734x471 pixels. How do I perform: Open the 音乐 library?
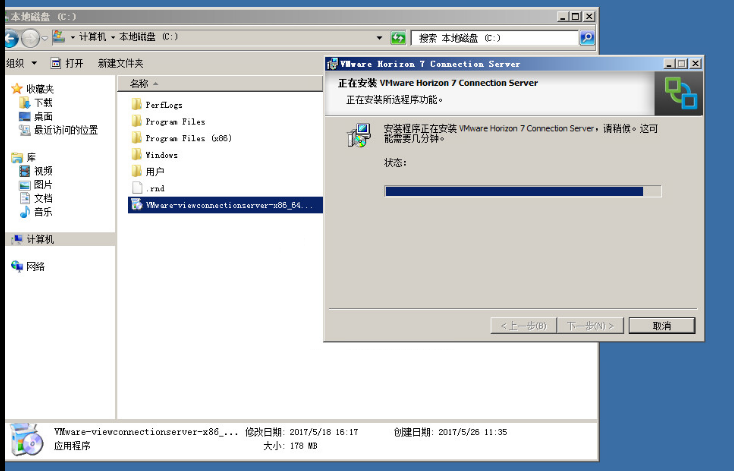pos(43,212)
